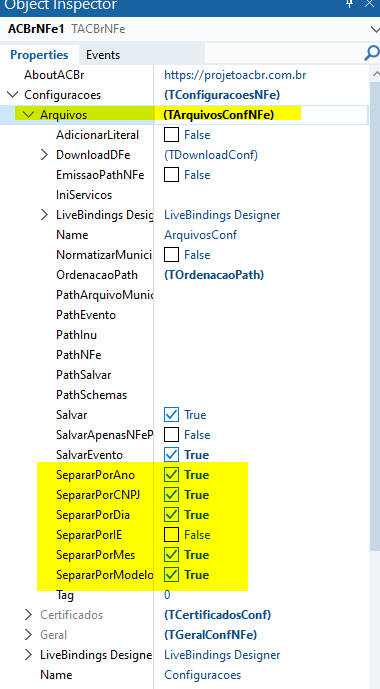Uncheck SepararPorModelo checkbox
Image resolution: width=380 pixels, height=689 pixels.
coord(171,575)
